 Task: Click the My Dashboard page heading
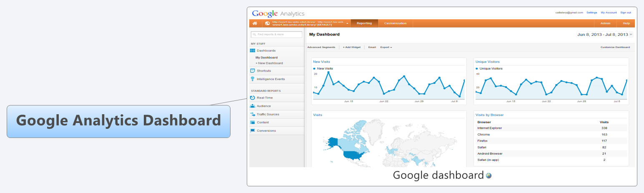coord(324,35)
